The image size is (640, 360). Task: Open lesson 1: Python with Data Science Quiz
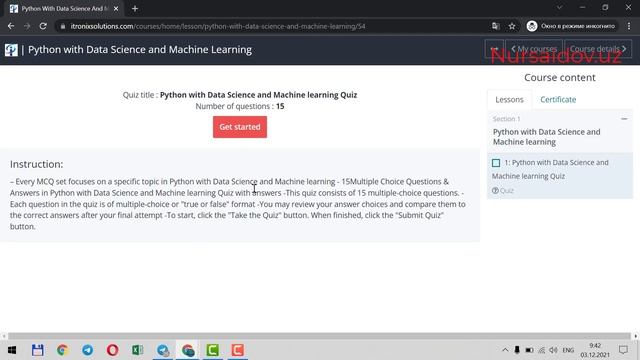tap(550, 169)
